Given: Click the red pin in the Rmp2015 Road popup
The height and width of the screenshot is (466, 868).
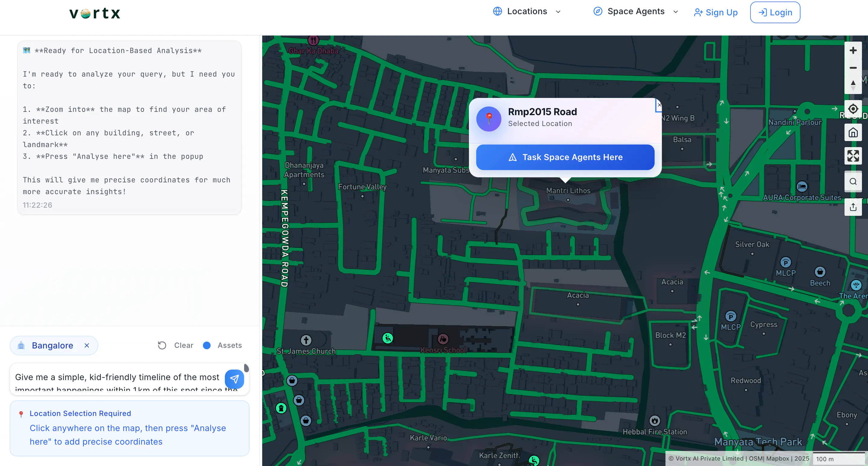Looking at the screenshot, I should pyautogui.click(x=489, y=119).
